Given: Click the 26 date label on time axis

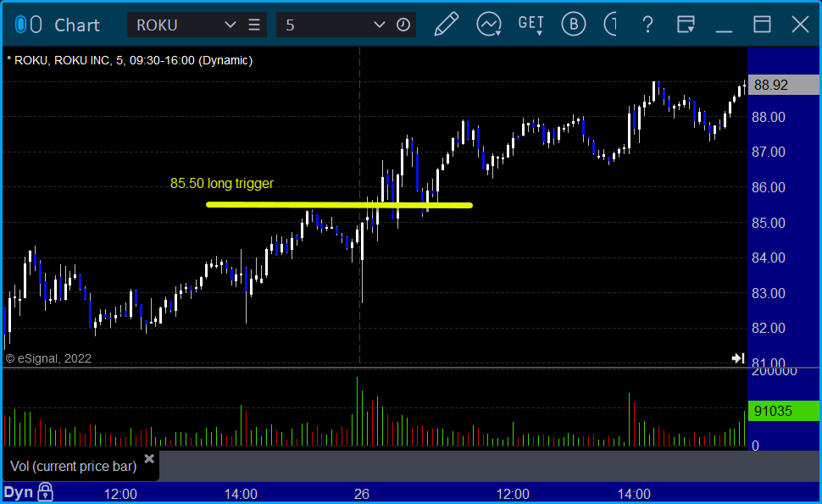Looking at the screenshot, I should [x=362, y=494].
